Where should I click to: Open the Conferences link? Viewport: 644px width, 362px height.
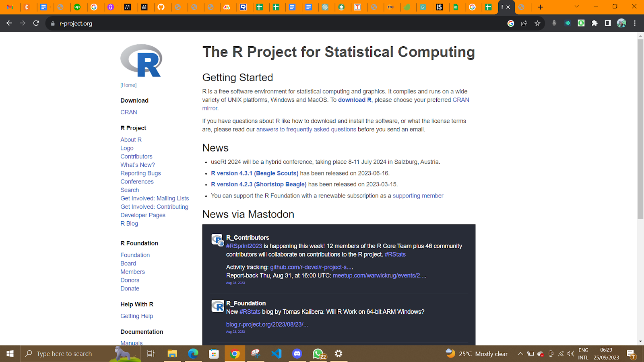coord(137,182)
